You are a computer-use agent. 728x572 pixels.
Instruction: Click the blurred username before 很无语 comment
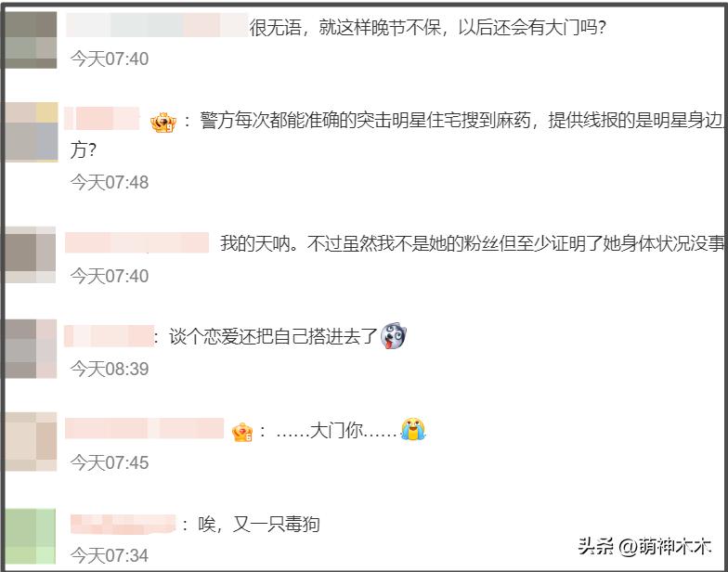point(157,25)
